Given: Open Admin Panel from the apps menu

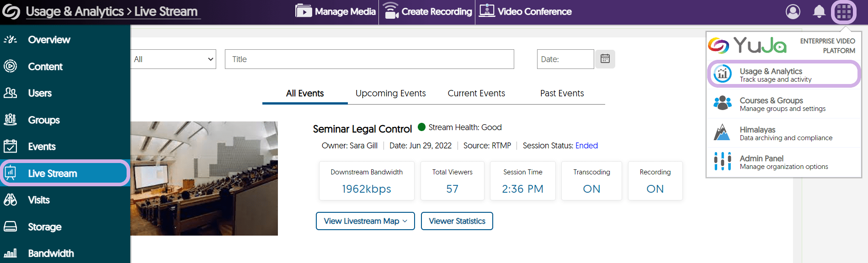Looking at the screenshot, I should pyautogui.click(x=784, y=162).
